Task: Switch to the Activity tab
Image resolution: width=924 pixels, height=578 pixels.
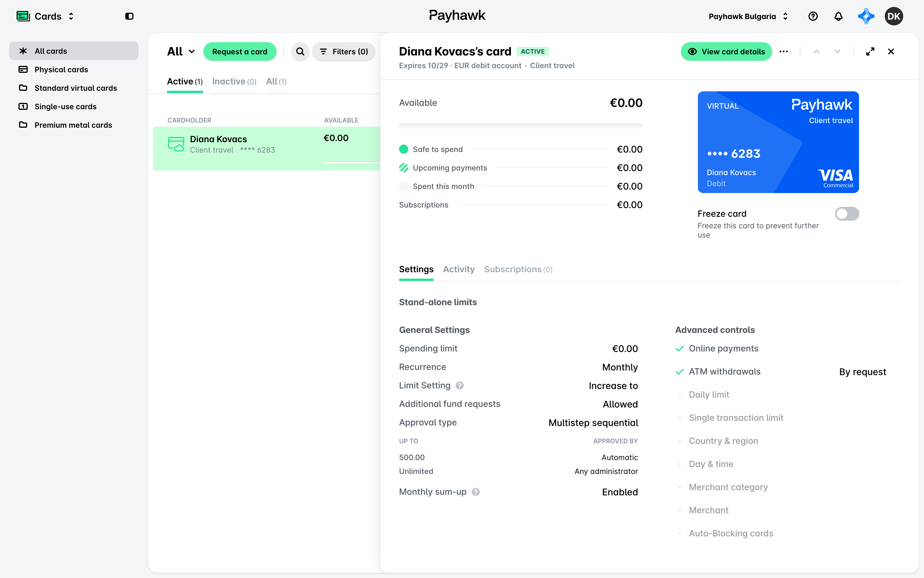Action: tap(459, 270)
